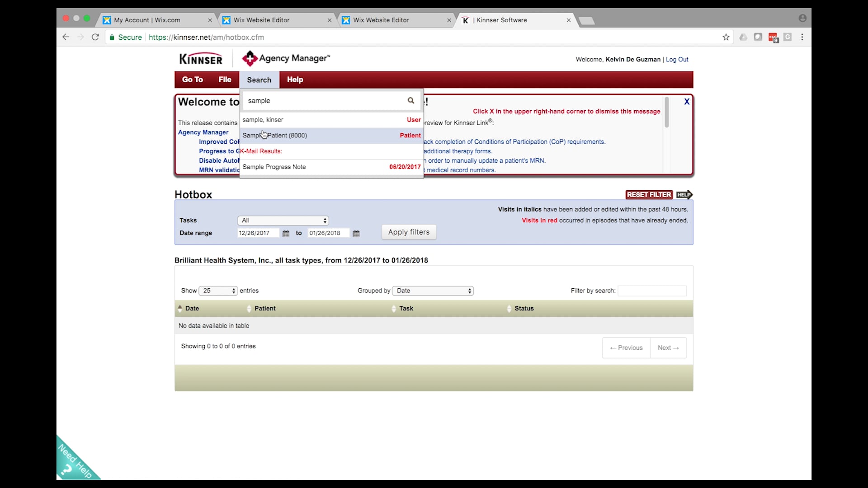The width and height of the screenshot is (868, 488).
Task: Dismiss welcome message with X
Action: pyautogui.click(x=686, y=102)
